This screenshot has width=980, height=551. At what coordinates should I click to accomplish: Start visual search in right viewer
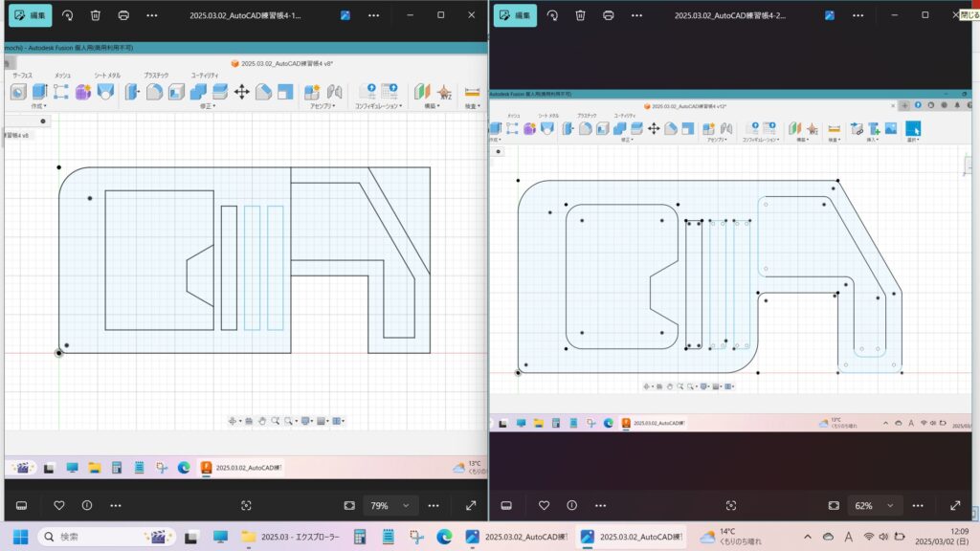coord(731,505)
